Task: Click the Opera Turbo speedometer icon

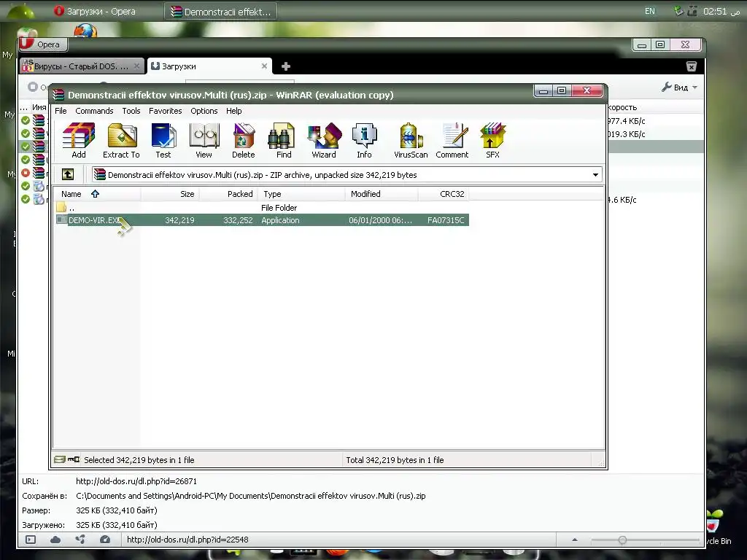Action: [x=105, y=540]
